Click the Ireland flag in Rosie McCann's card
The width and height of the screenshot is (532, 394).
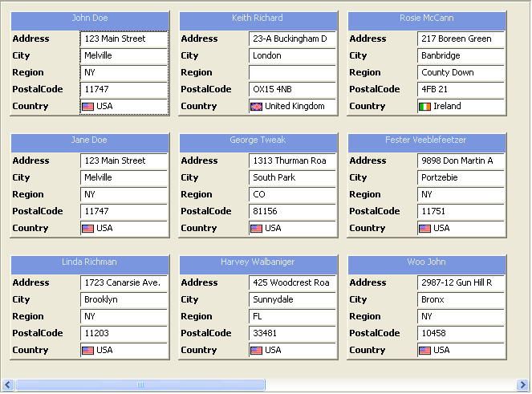pyautogui.click(x=425, y=107)
